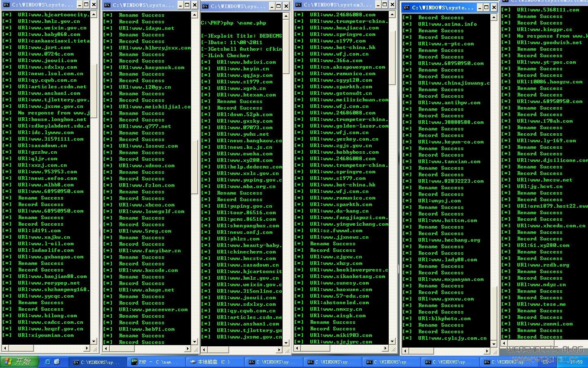Click the line 'C:\PHP>php \name.php'
588x368 pixels.
(234, 23)
